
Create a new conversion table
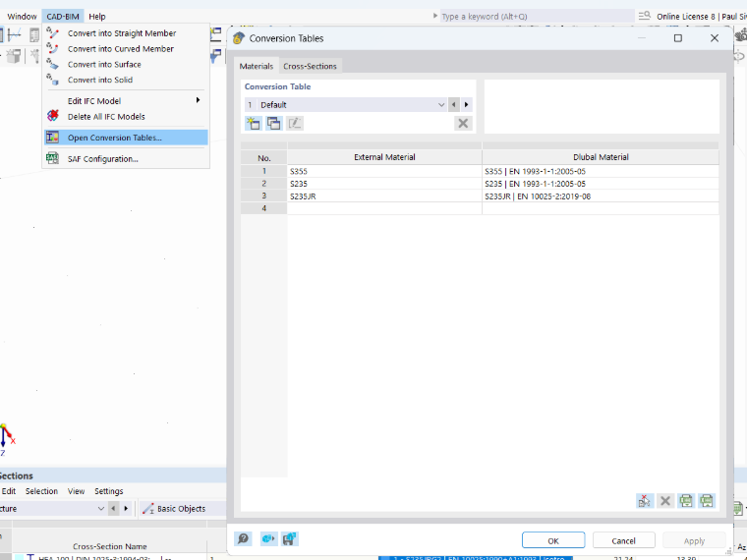pos(254,124)
